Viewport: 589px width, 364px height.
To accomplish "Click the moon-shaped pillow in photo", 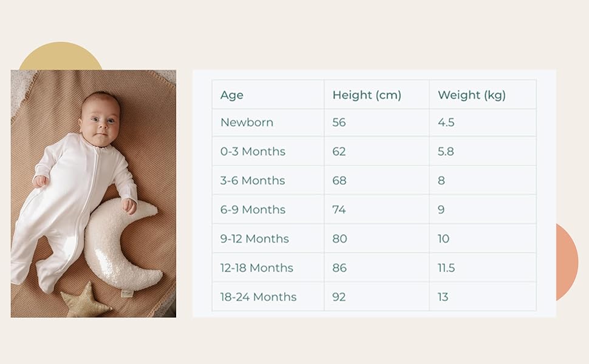I will (x=122, y=244).
